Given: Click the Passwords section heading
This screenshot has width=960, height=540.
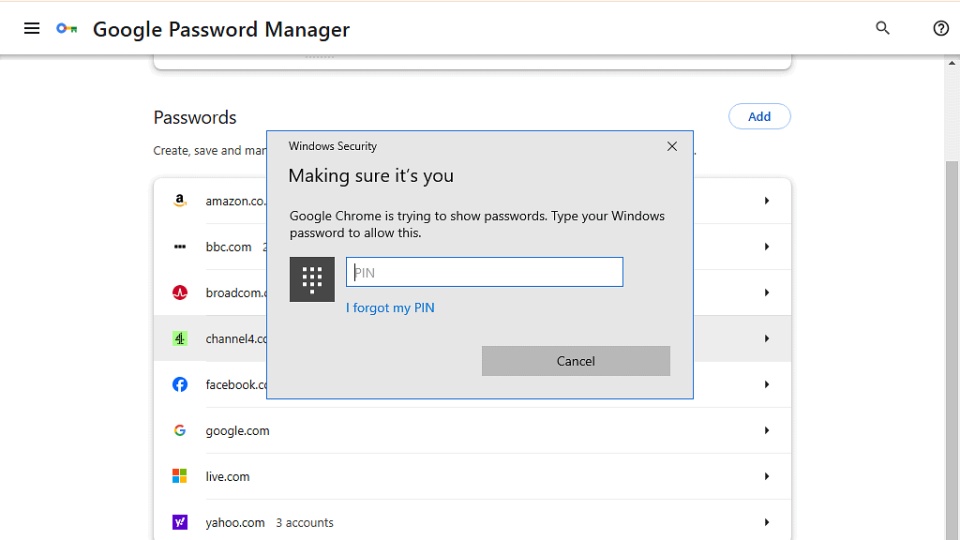Looking at the screenshot, I should (x=195, y=117).
